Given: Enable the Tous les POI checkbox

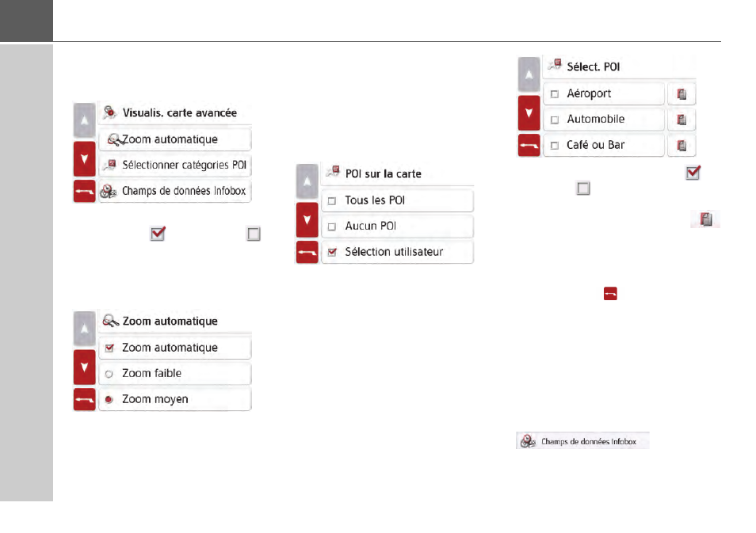Looking at the screenshot, I should pyautogui.click(x=332, y=200).
